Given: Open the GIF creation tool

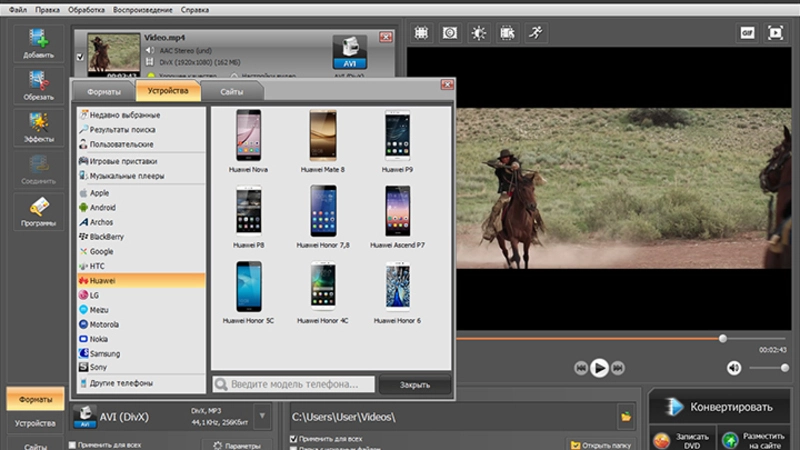Looking at the screenshot, I should click(746, 33).
